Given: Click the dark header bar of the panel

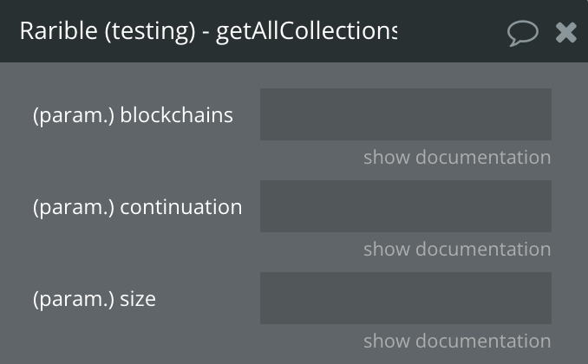Looking at the screenshot, I should (x=450, y=30).
